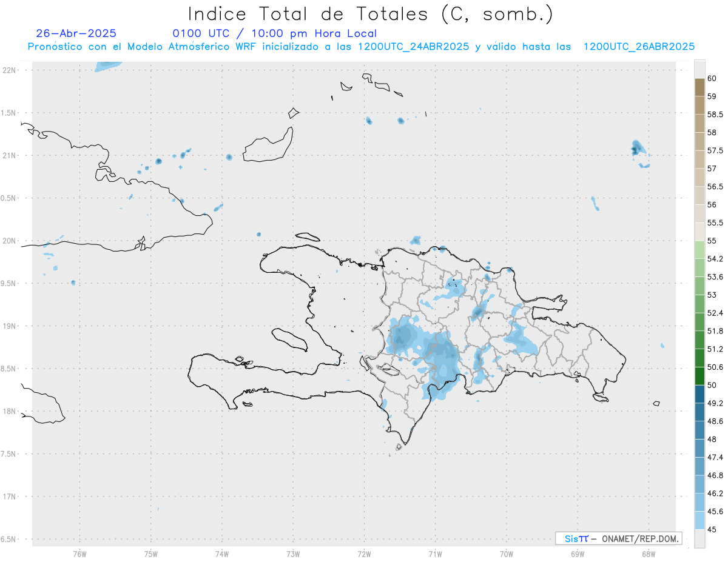The width and height of the screenshot is (728, 562).
Task: Click the "51.2" colorbar value
Action: (x=715, y=349)
